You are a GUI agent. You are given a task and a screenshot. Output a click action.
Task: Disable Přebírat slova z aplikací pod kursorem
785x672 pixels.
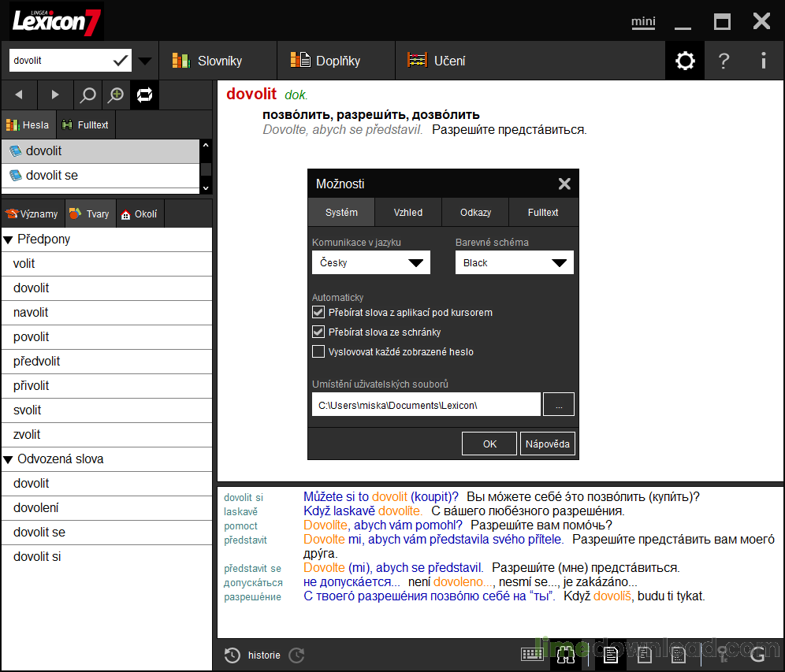(318, 312)
